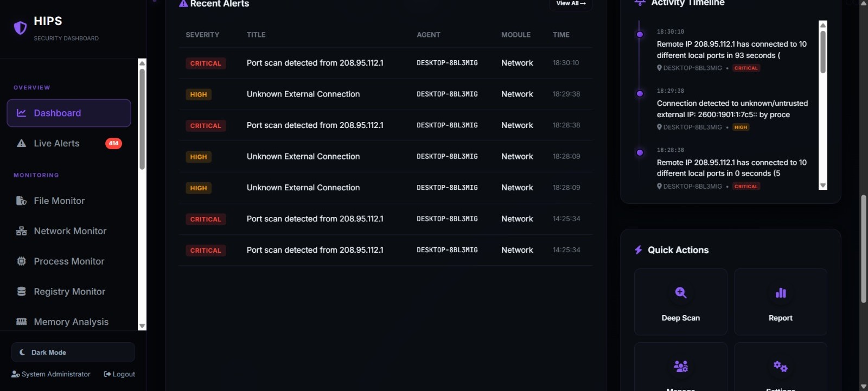The image size is (868, 391).
Task: Open Memory Analysis in the sidebar
Action: [69, 322]
